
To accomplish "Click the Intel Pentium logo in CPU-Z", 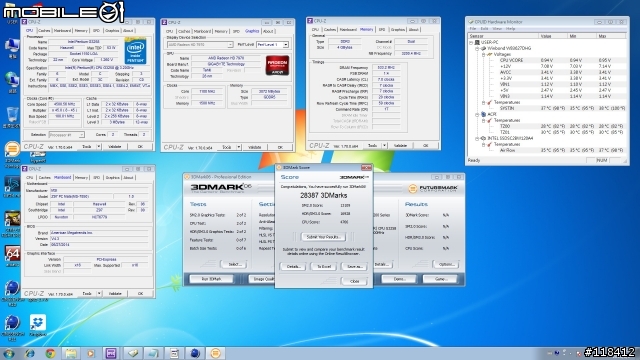I will (135, 51).
